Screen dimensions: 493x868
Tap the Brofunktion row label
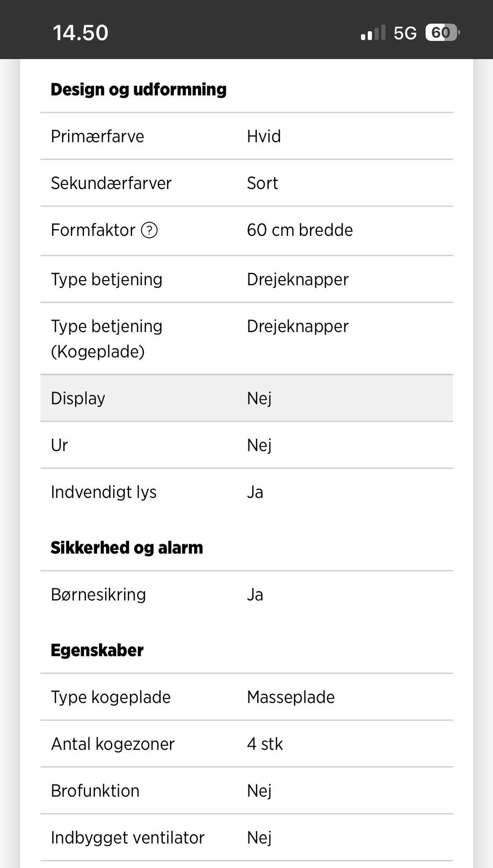click(x=95, y=791)
